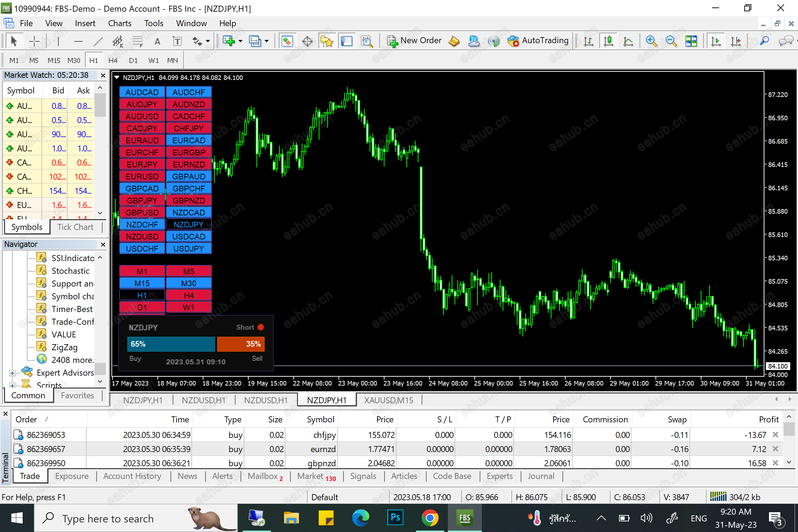
Task: Open the chart profiles dropdown
Action: [267, 41]
